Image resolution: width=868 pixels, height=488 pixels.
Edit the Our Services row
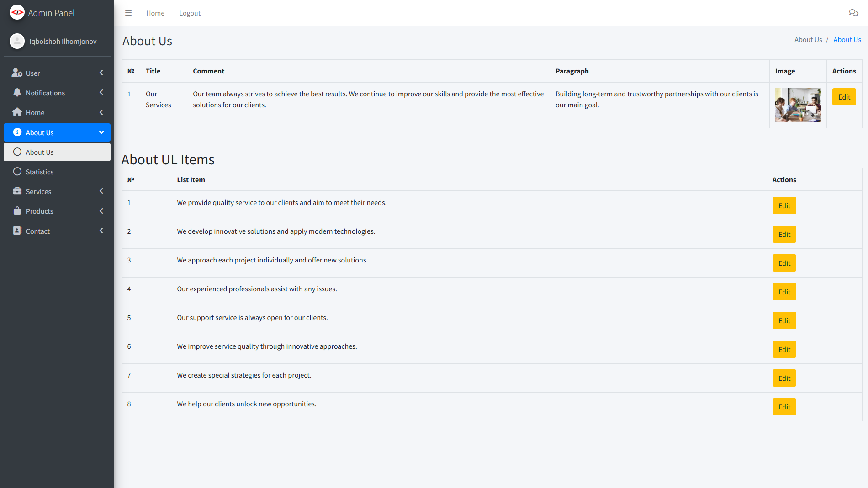pyautogui.click(x=844, y=97)
